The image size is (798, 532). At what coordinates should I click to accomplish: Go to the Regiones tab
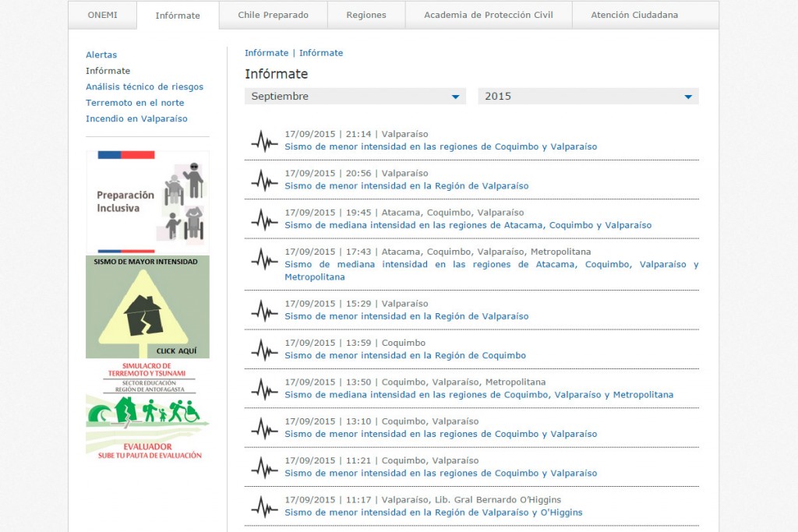click(x=366, y=16)
